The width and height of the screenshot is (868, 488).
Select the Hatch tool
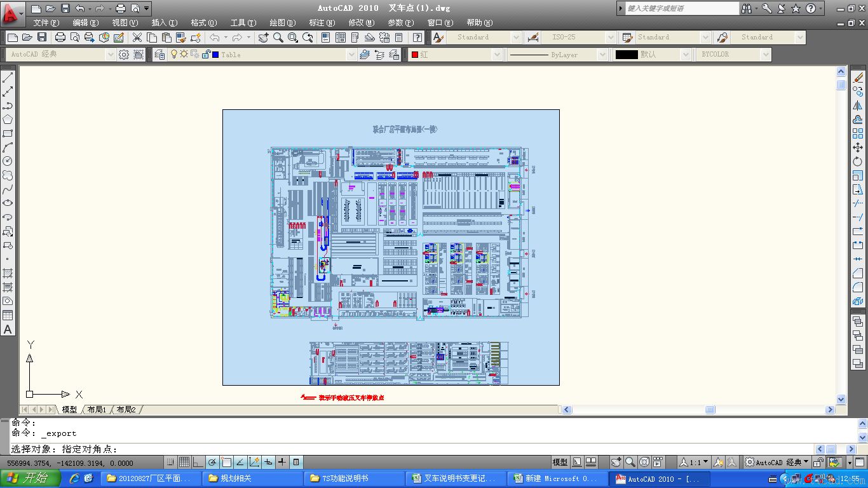point(8,273)
